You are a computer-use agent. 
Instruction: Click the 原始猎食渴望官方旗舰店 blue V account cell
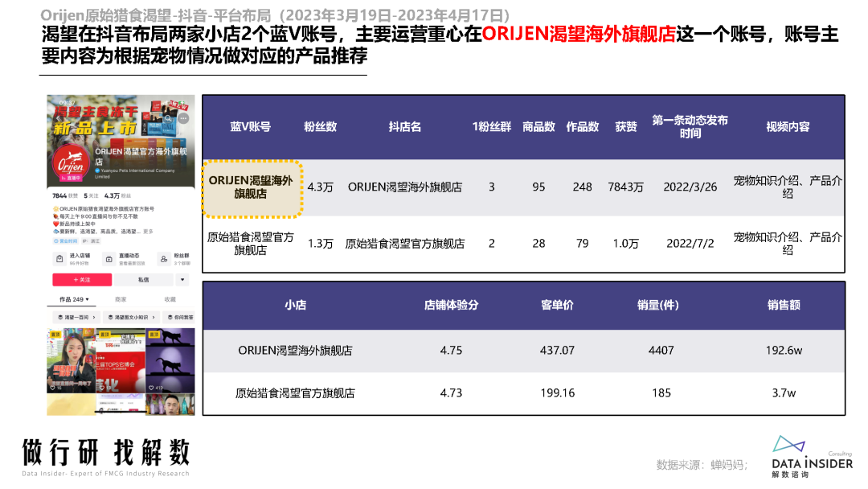pyautogui.click(x=251, y=244)
